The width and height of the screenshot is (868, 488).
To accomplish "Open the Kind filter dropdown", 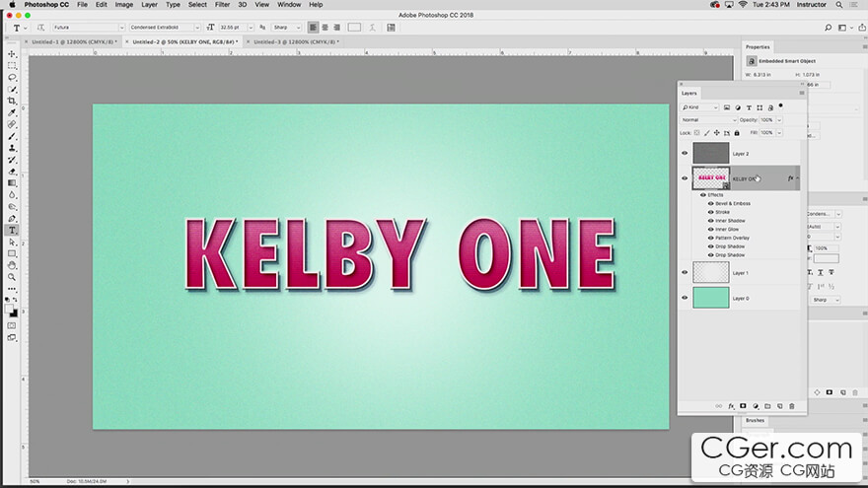I will click(699, 107).
